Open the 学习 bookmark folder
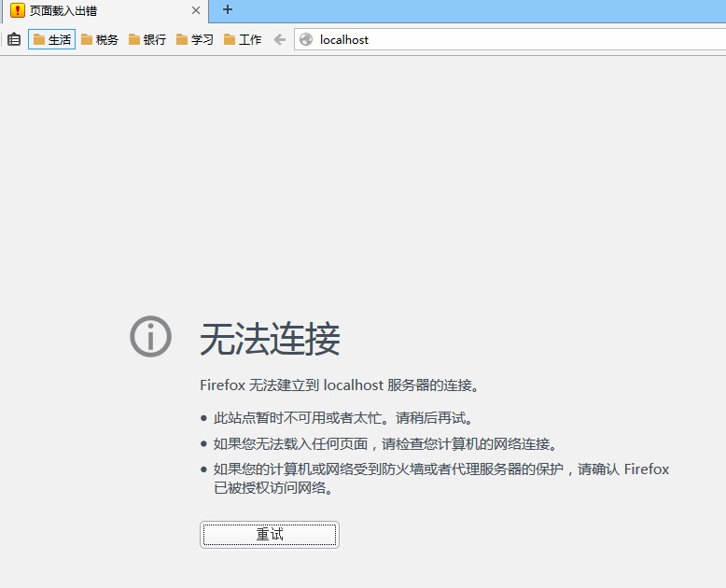This screenshot has width=726, height=588. click(195, 39)
